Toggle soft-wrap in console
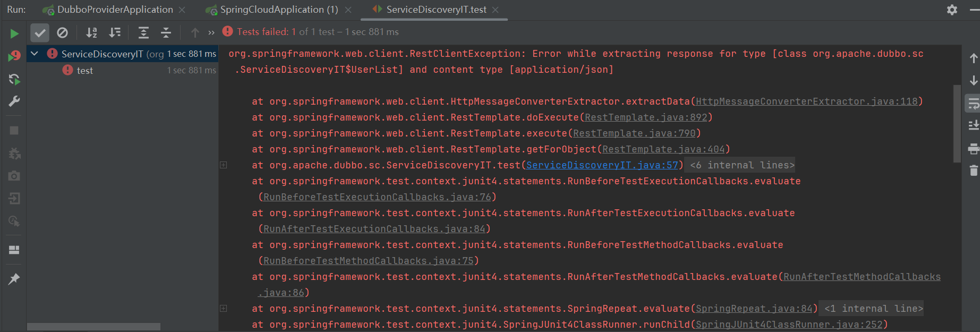 click(973, 104)
